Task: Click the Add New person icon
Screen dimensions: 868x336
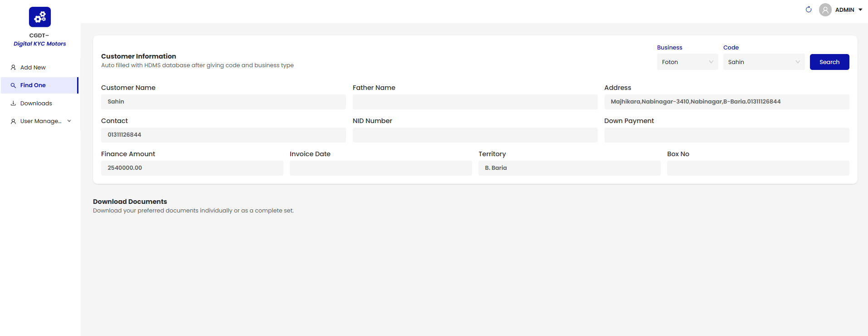Action: [13, 68]
